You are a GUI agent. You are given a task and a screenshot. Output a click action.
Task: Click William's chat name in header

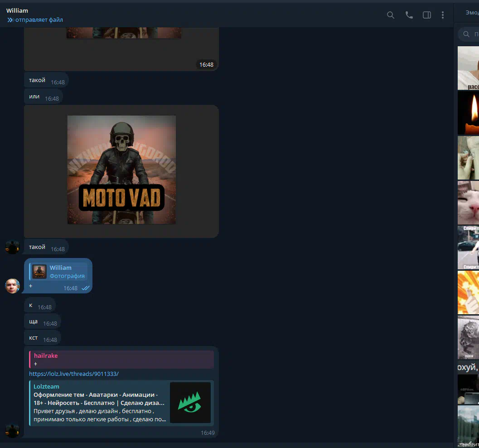pos(17,10)
